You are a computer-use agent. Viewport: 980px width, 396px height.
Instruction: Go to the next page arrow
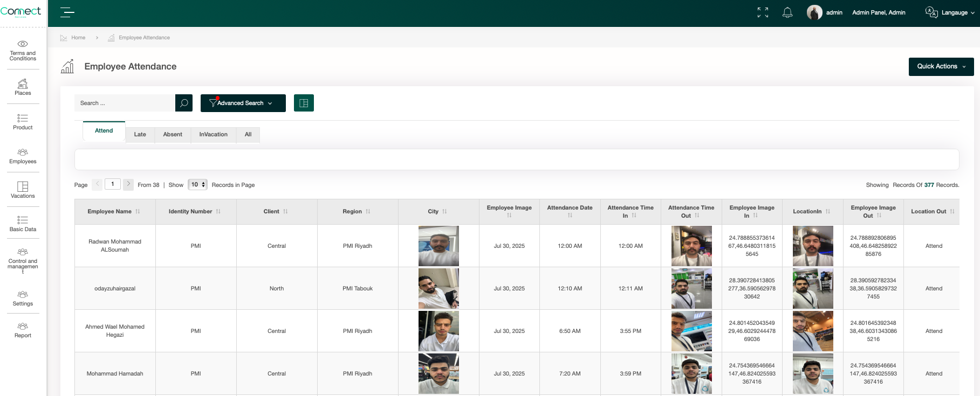point(128,184)
